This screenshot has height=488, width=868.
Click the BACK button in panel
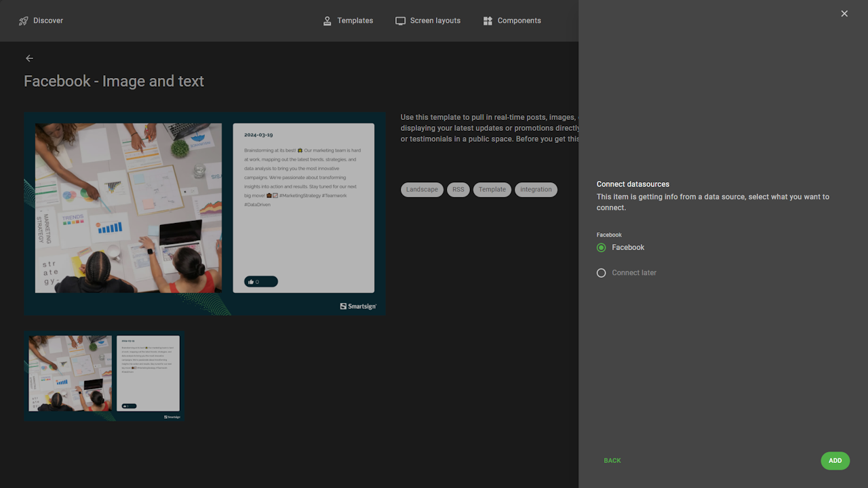(x=612, y=461)
